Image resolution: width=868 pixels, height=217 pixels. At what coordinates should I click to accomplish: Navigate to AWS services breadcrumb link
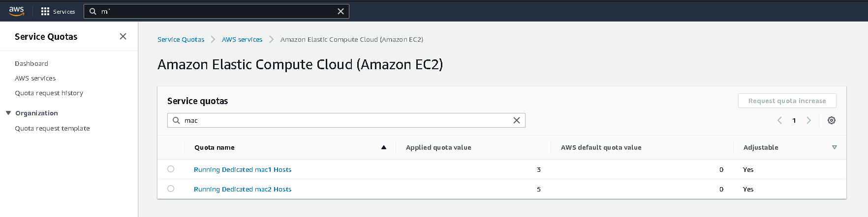coord(242,39)
